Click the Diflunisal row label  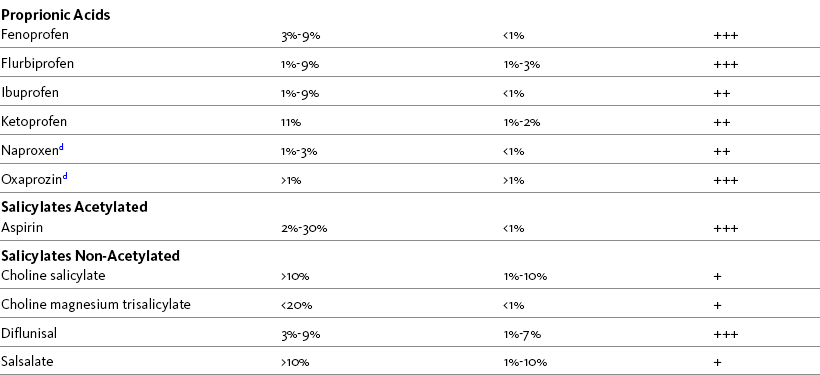coord(29,334)
